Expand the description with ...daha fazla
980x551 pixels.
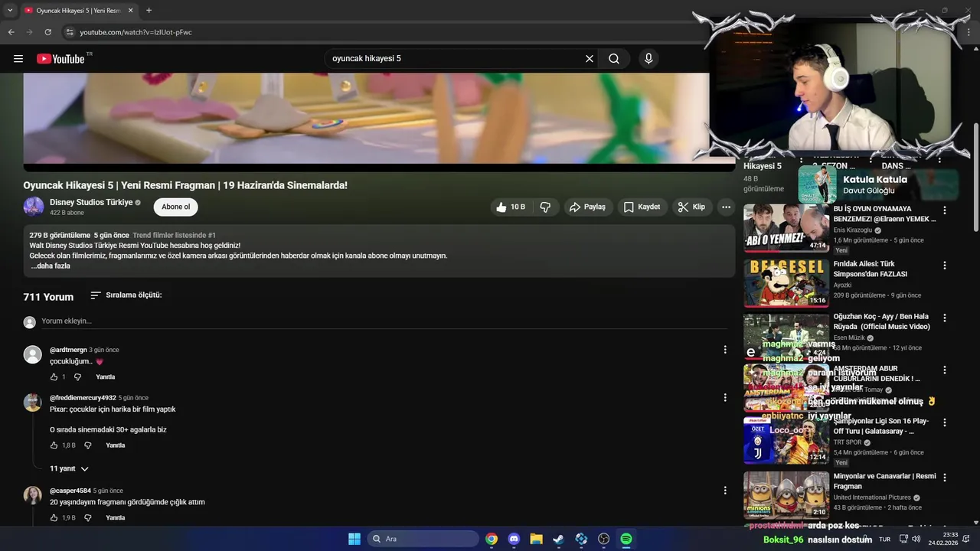pos(51,266)
